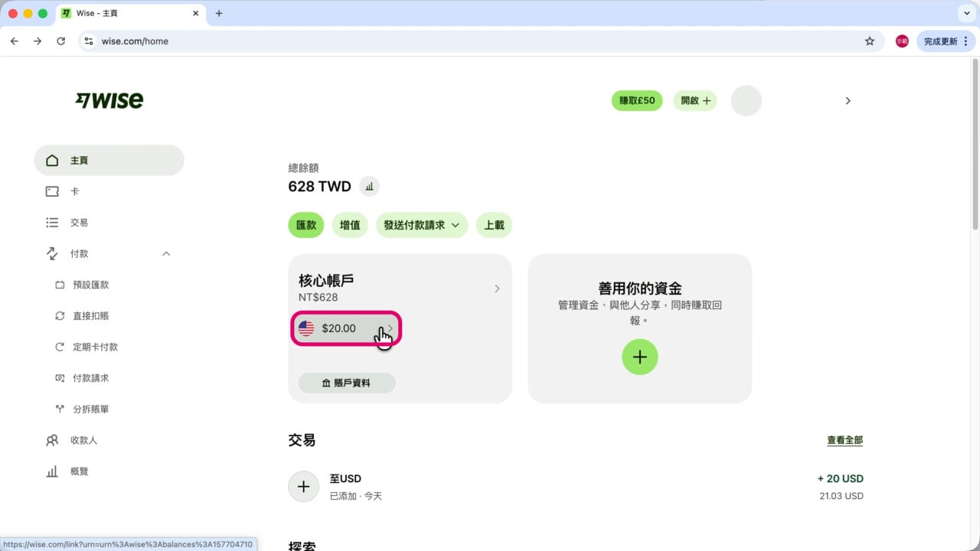Click the US flag icon
The height and width of the screenshot is (551, 980).
306,328
